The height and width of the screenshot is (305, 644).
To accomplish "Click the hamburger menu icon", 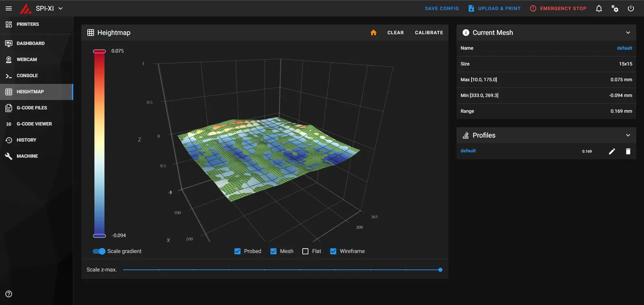I will tap(8, 8).
